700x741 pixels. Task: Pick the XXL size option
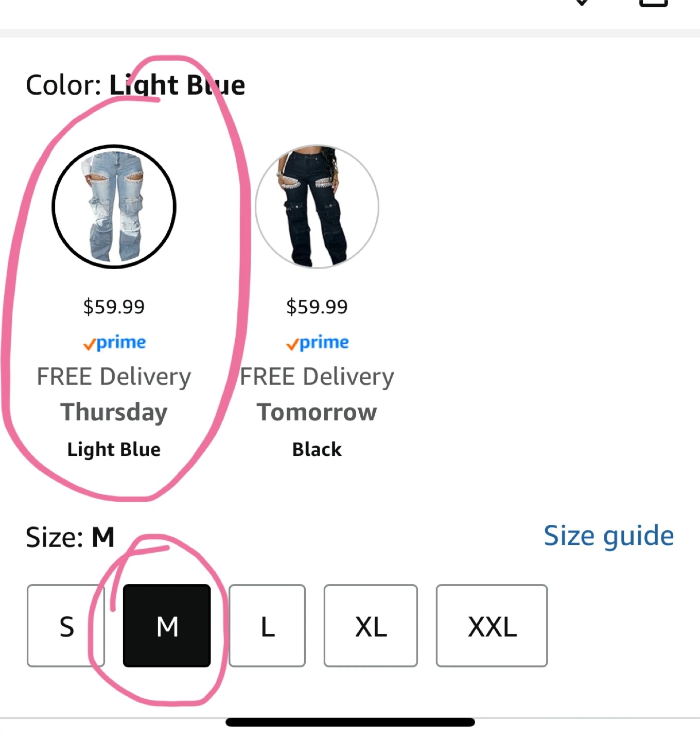pos(492,626)
